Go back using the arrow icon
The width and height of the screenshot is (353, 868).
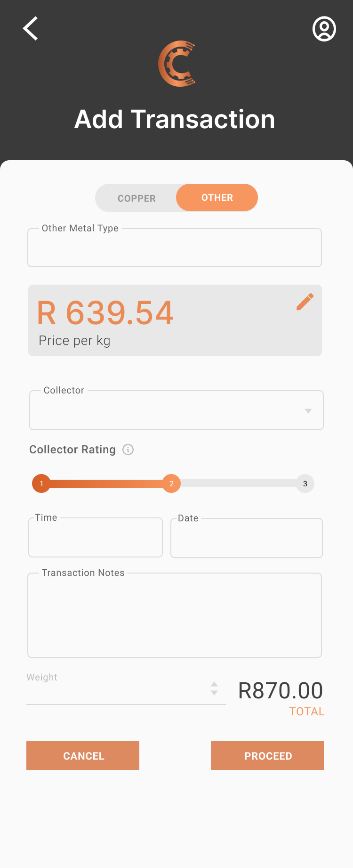(x=31, y=29)
